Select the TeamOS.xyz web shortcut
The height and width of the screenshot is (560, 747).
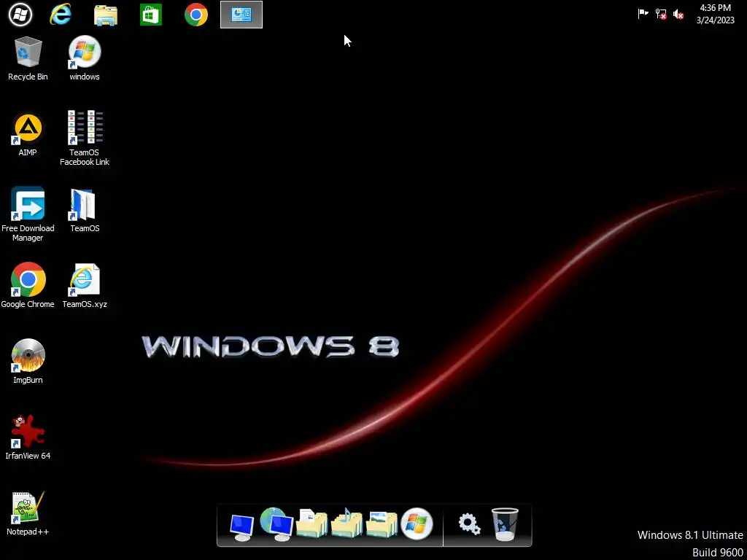tap(85, 286)
